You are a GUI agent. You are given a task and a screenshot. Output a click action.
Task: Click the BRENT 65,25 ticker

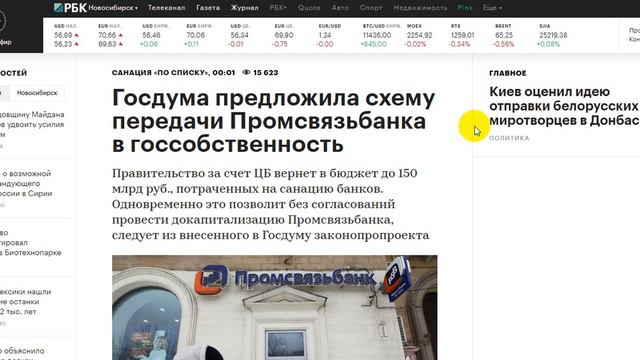[504, 35]
